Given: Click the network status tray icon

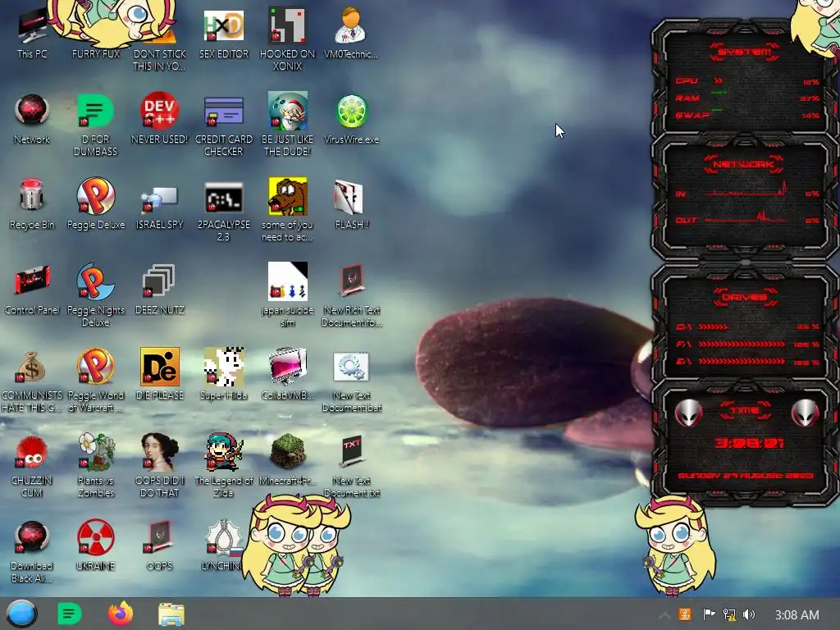Looking at the screenshot, I should click(x=729, y=614).
